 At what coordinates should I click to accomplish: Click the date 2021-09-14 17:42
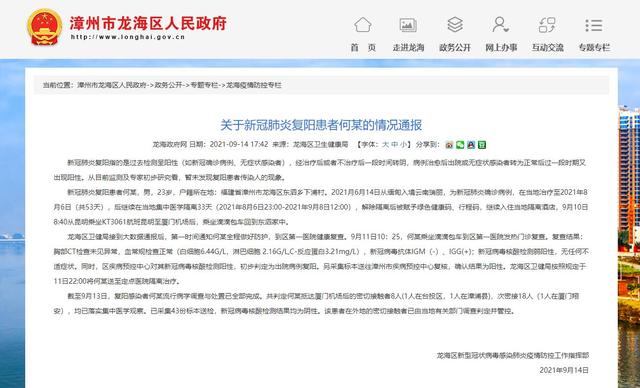click(239, 144)
